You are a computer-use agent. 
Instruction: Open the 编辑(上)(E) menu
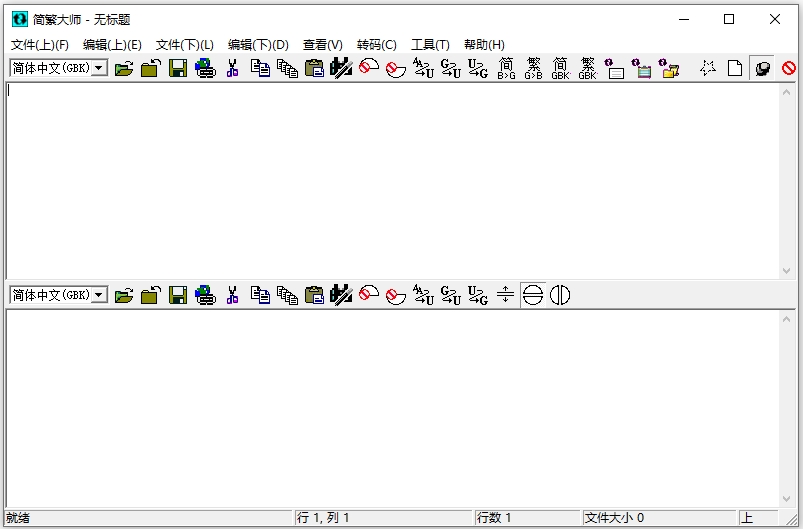[x=112, y=45]
